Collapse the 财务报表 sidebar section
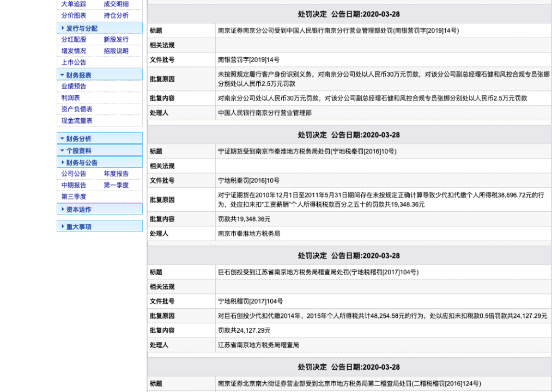 coord(78,75)
